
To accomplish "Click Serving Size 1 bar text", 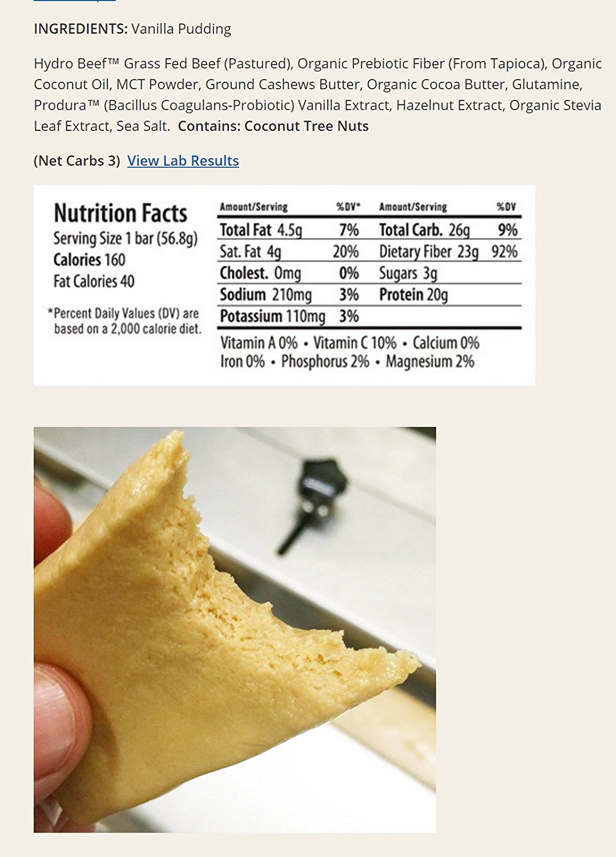I will 126,238.
